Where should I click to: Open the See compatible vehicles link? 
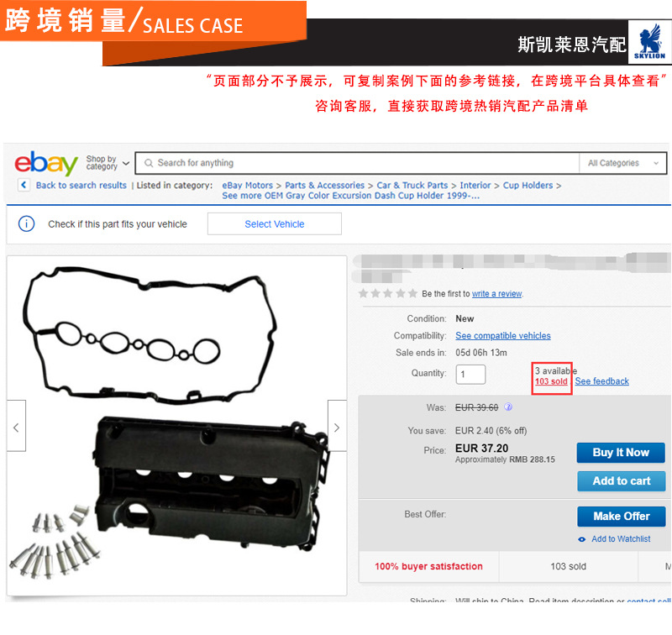point(502,335)
